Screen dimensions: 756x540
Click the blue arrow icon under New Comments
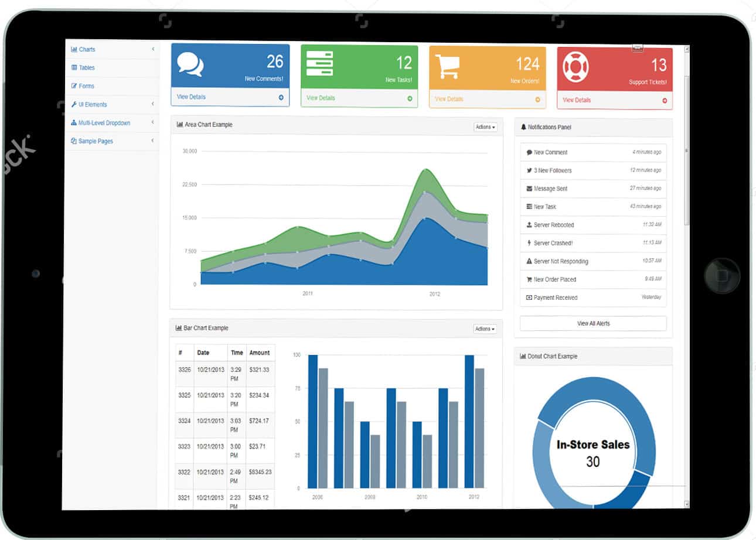click(281, 98)
